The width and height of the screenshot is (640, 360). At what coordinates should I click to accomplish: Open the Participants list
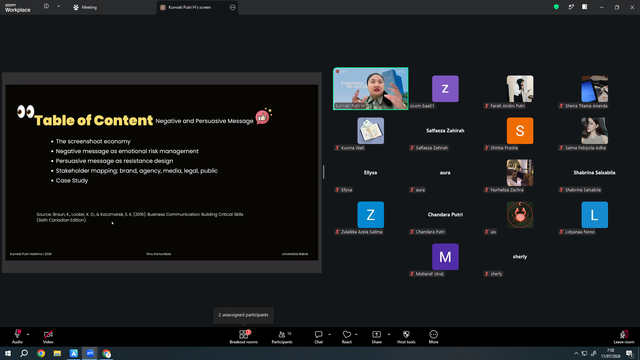(x=282, y=337)
